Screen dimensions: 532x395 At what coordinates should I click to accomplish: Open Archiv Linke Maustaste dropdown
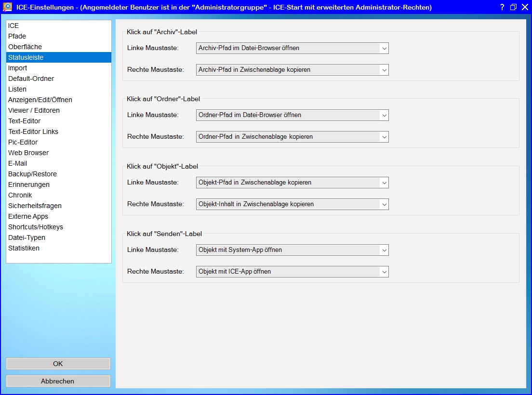click(x=292, y=48)
